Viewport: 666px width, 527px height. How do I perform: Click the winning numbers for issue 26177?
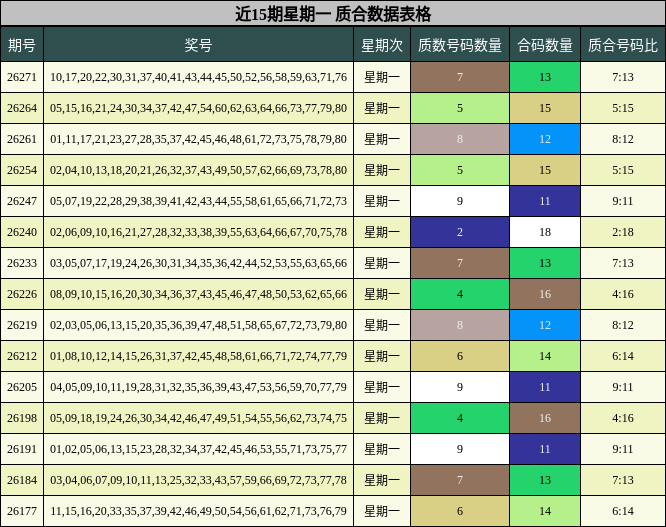pyautogui.click(x=198, y=511)
